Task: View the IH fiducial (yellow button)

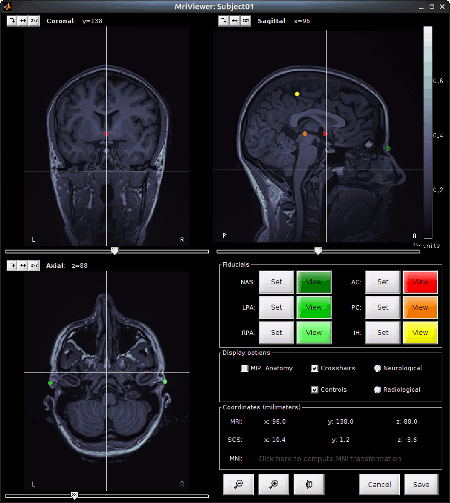Action: pyautogui.click(x=420, y=333)
